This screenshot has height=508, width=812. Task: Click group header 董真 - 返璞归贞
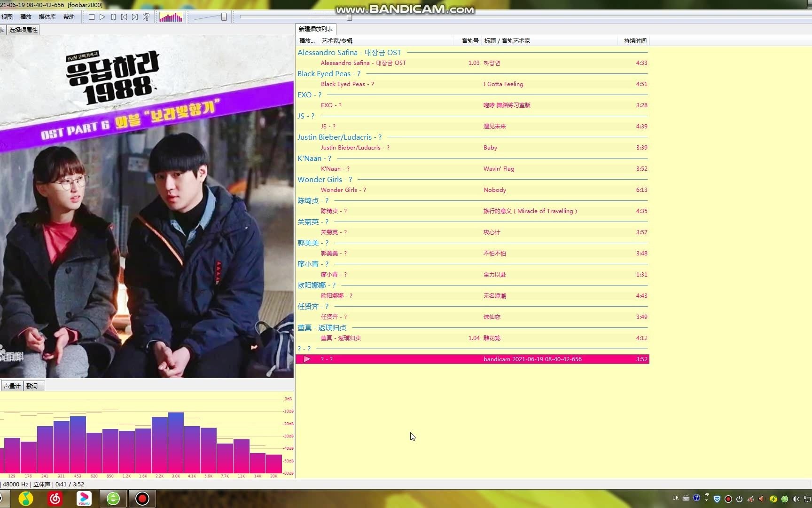[322, 328]
